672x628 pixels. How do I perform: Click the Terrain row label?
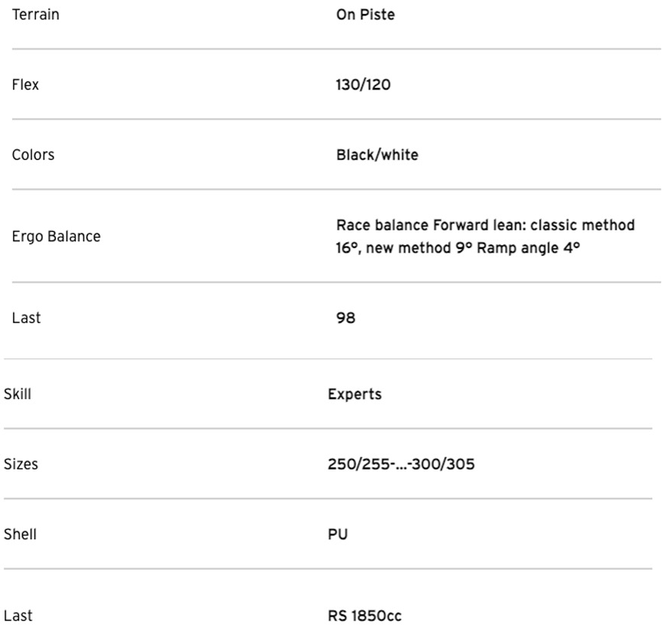point(35,15)
